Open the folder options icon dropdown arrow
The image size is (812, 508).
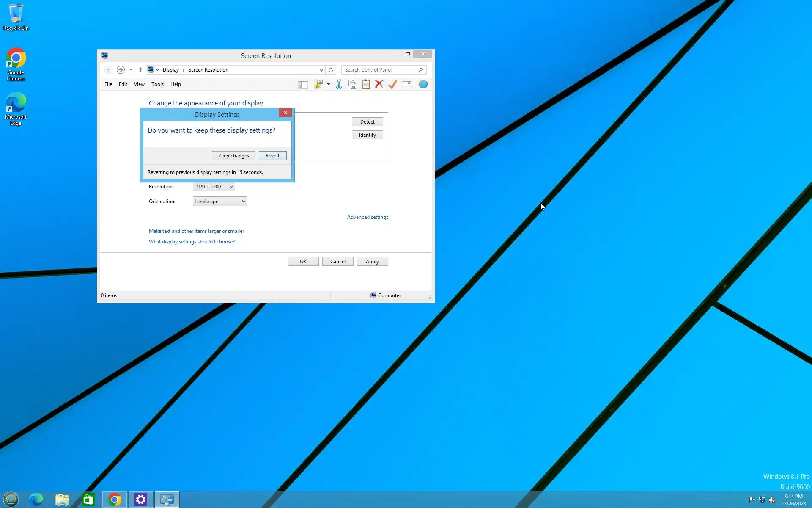point(329,84)
